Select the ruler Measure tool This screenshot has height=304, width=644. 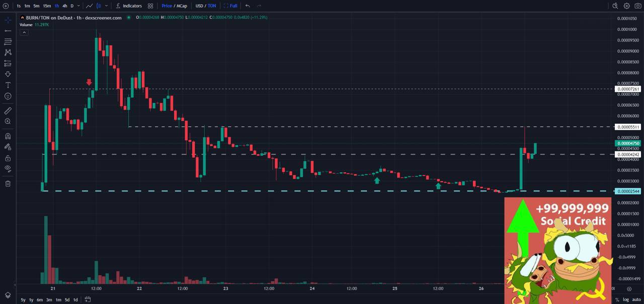point(8,111)
